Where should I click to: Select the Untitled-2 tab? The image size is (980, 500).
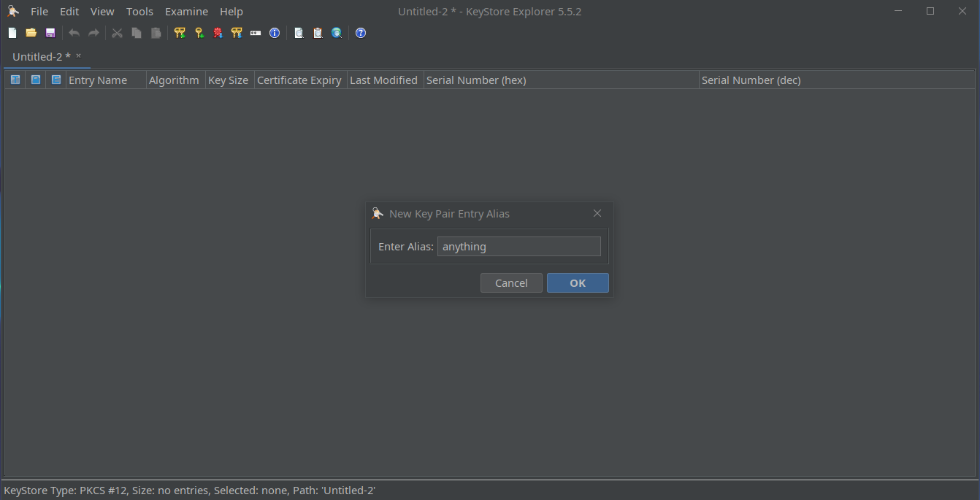42,56
